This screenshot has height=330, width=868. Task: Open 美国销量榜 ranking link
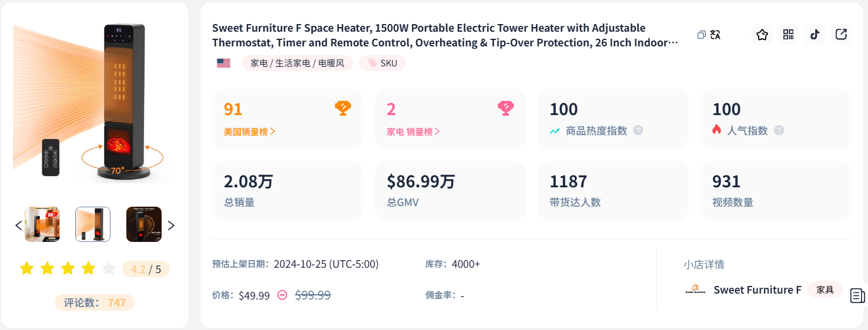coord(250,132)
